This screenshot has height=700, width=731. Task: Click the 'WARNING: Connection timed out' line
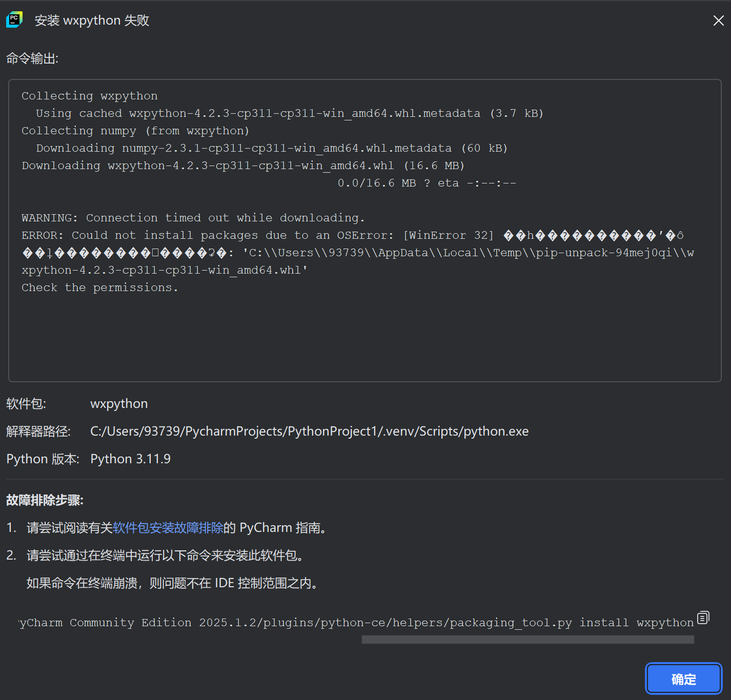(x=193, y=218)
